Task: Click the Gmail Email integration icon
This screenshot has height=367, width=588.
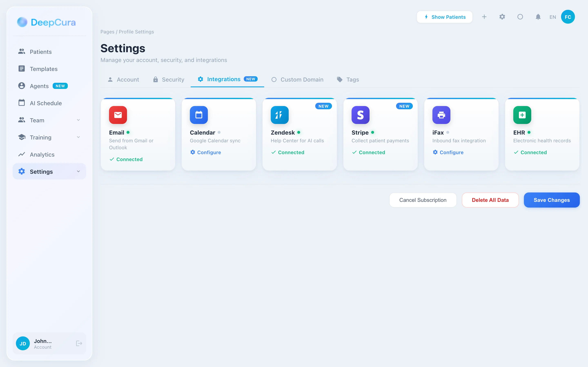Action: pos(118,115)
